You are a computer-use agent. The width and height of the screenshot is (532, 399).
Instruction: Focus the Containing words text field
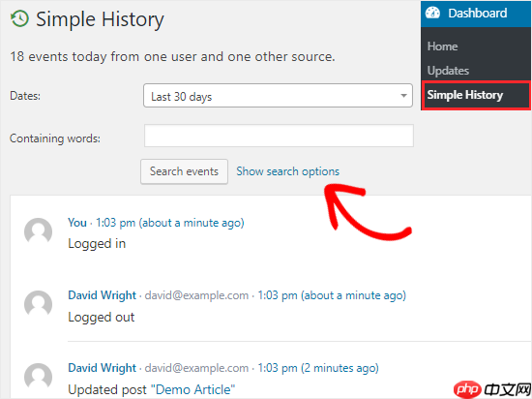(x=279, y=136)
